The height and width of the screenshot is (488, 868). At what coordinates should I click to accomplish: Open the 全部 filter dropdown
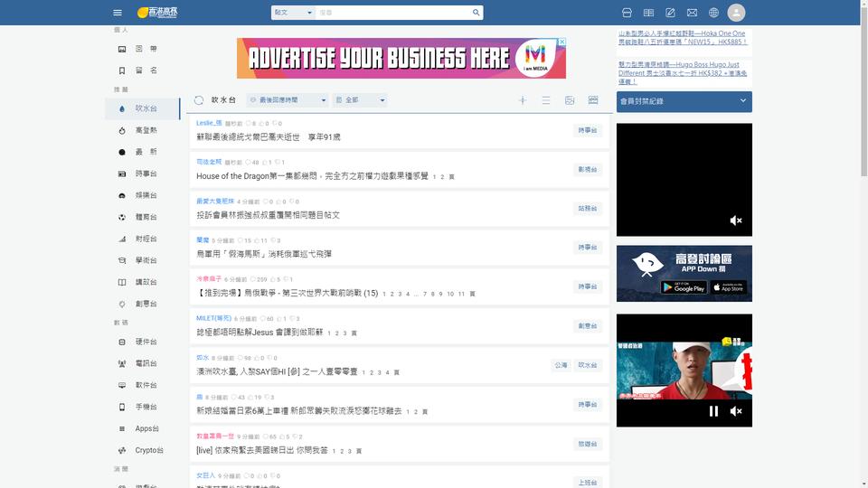[x=360, y=100]
